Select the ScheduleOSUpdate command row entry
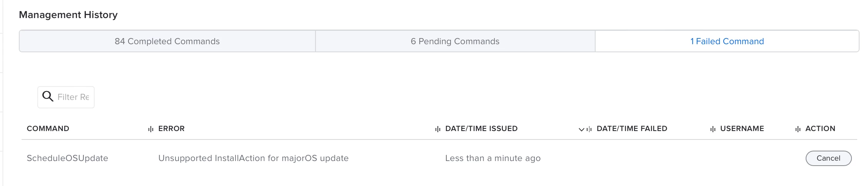Screen dimensions: 868x186 tap(67, 158)
